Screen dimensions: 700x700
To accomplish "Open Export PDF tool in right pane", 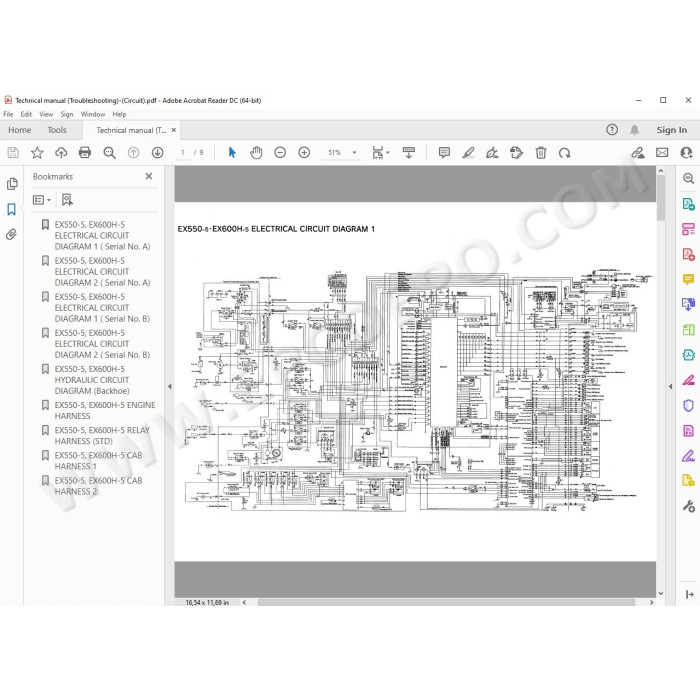I will point(688,204).
